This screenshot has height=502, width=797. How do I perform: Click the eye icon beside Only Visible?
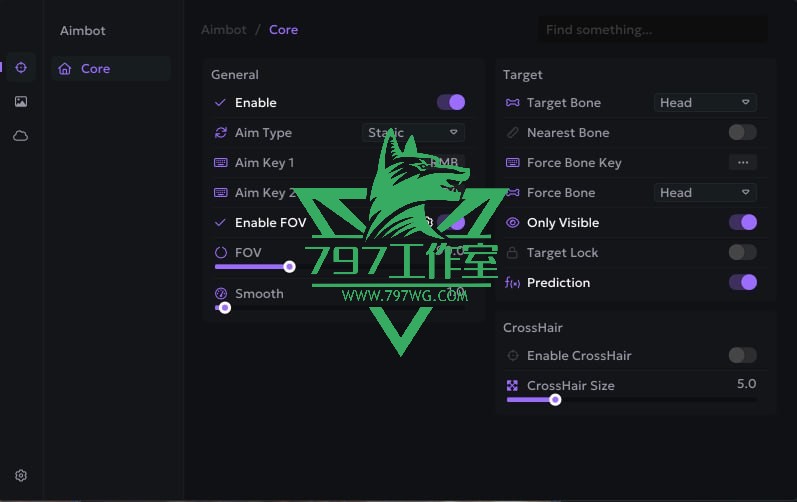513,223
